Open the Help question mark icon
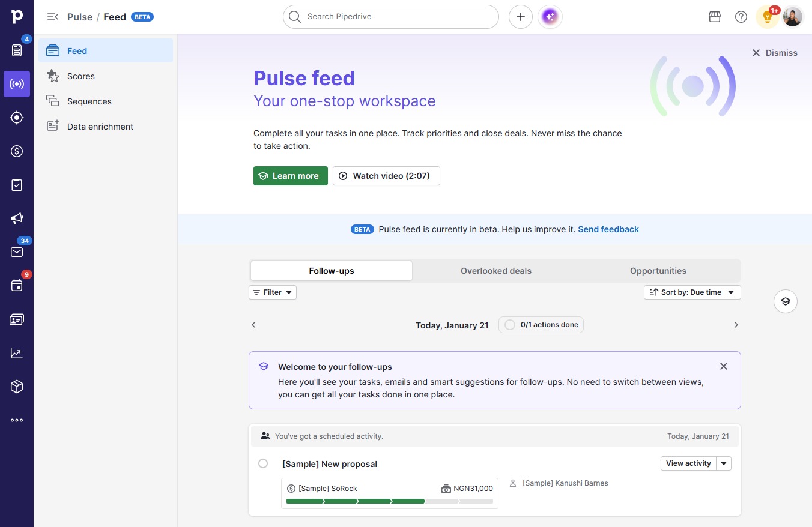 click(741, 17)
